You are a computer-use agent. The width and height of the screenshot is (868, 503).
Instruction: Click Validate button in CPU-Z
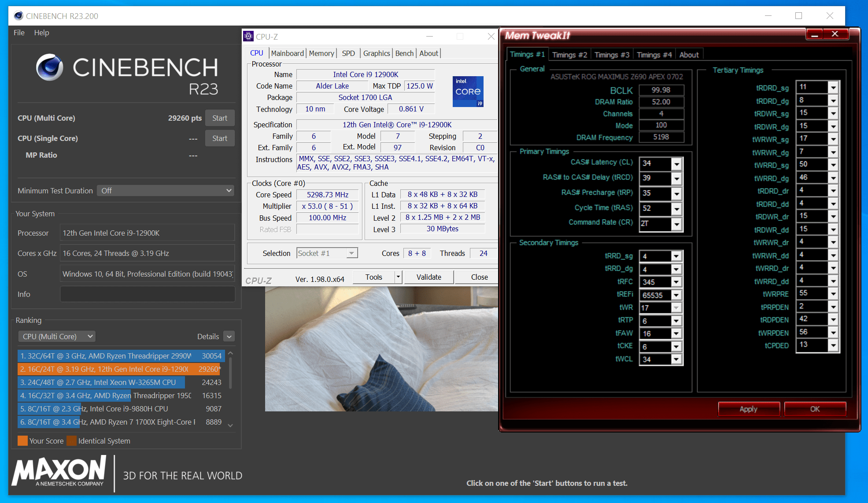(x=428, y=277)
